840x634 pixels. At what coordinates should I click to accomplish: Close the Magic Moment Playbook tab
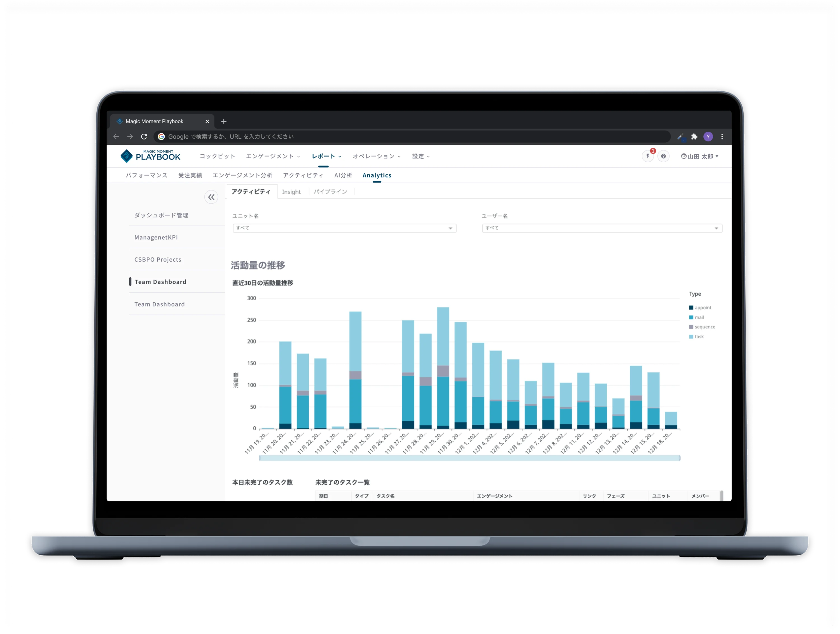pos(207,121)
